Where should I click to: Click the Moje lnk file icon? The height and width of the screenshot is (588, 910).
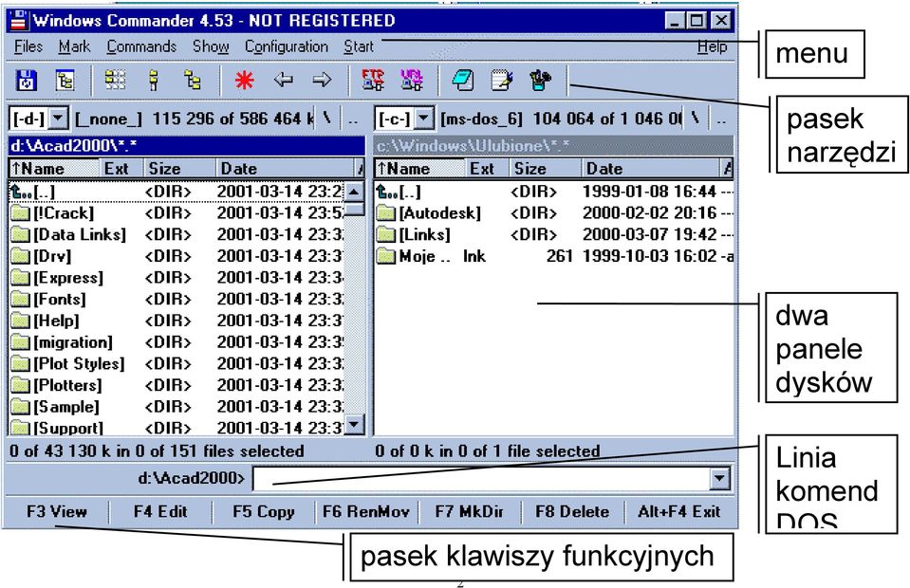pyautogui.click(x=385, y=256)
